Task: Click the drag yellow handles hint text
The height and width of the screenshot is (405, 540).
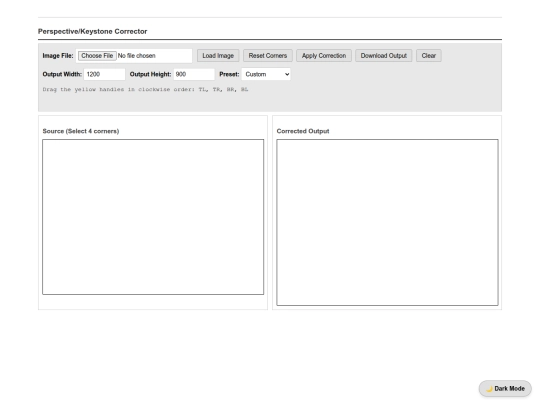Action: click(x=145, y=90)
